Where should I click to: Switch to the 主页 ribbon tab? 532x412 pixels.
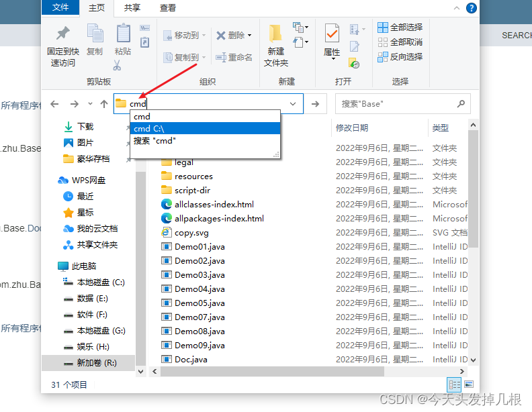click(x=97, y=8)
